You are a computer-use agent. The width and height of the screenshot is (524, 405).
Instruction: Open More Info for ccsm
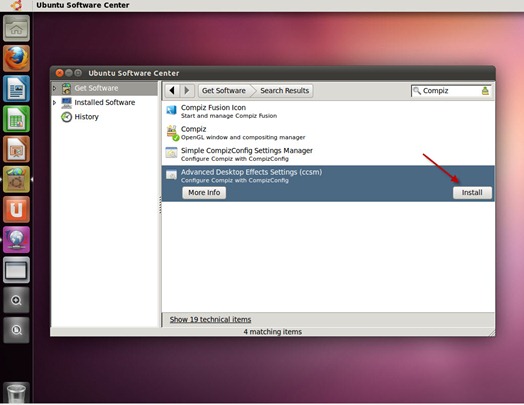click(x=204, y=193)
